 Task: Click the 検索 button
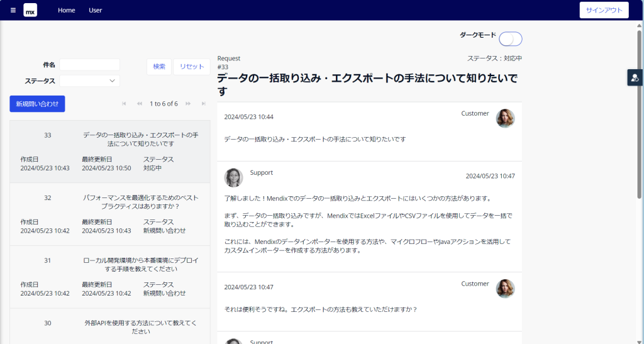pos(159,67)
